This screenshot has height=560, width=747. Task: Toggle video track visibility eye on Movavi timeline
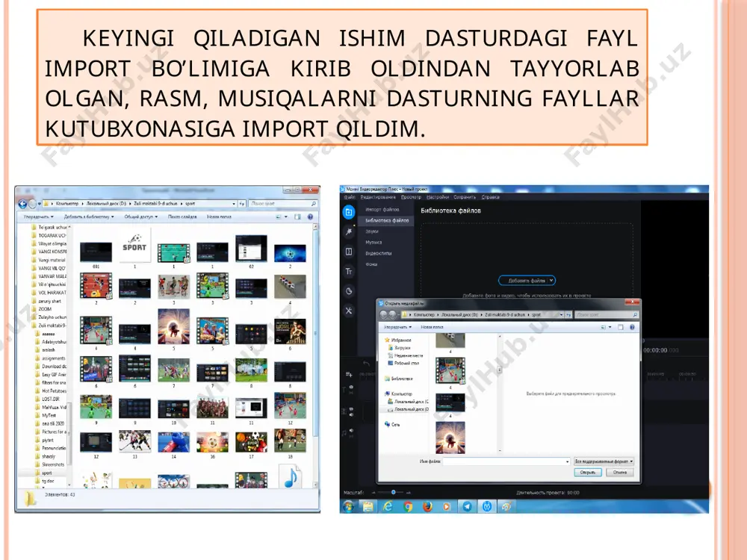click(x=352, y=408)
